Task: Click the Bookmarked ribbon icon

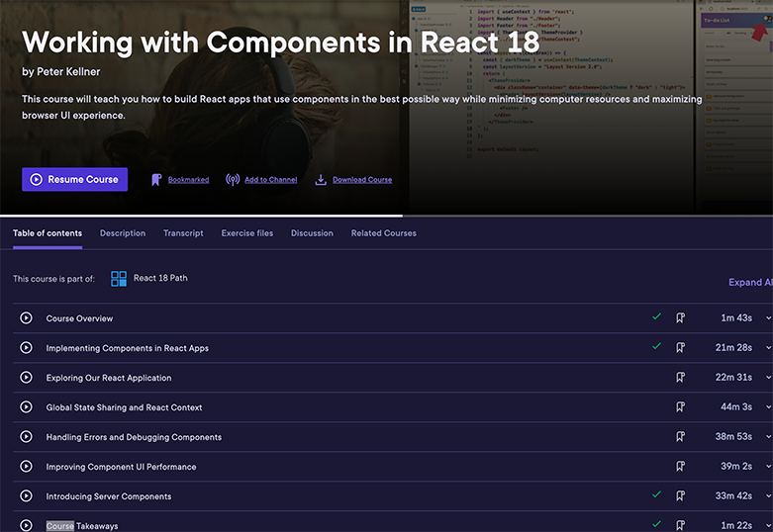Action: [156, 180]
